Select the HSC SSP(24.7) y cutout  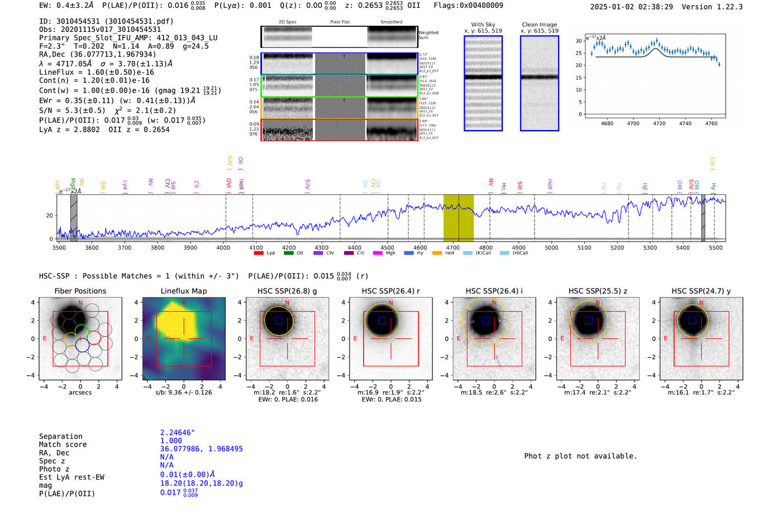(x=702, y=339)
